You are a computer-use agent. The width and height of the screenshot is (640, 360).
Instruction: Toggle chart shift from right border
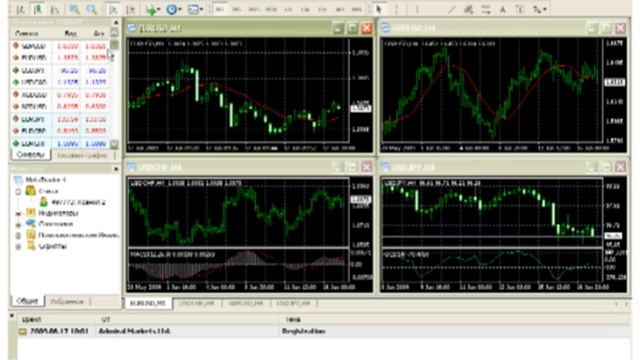131,9
